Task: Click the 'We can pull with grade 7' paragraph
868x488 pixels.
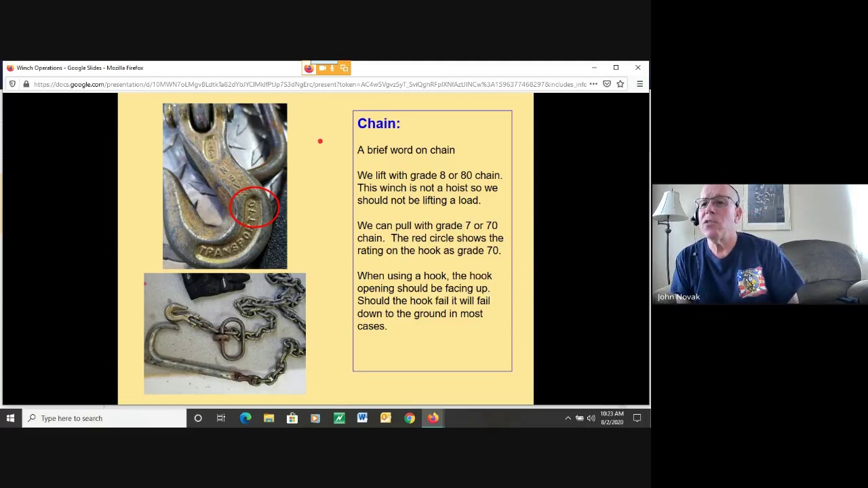Action: click(431, 238)
